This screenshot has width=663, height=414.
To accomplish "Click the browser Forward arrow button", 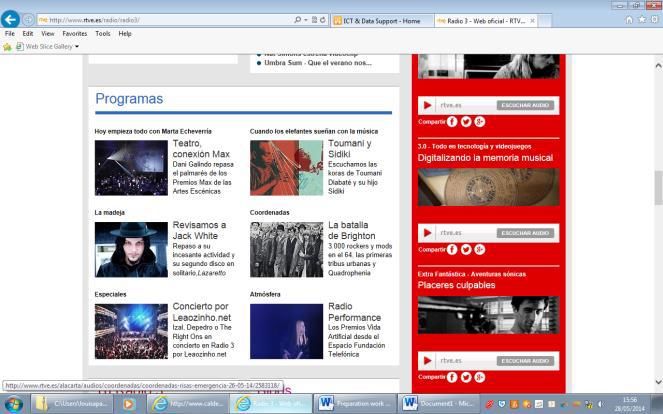I will click(x=28, y=19).
